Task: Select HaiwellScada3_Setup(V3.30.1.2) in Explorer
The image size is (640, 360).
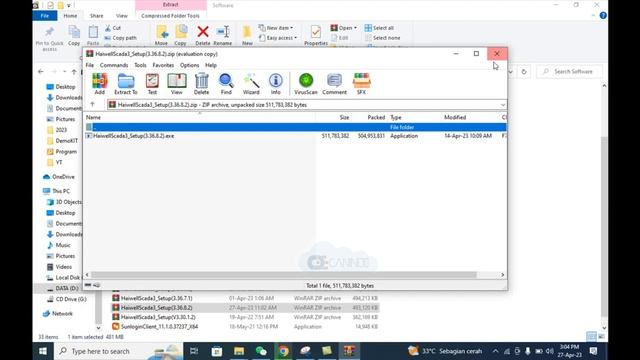Action: point(158,317)
